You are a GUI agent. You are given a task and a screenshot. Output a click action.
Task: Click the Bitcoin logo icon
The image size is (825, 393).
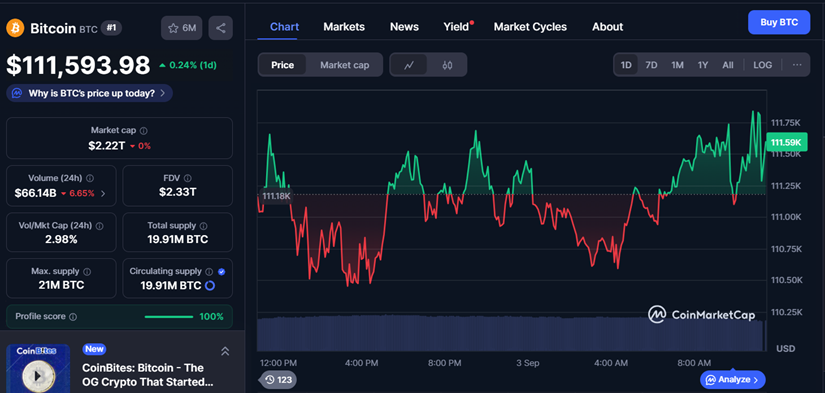point(15,28)
